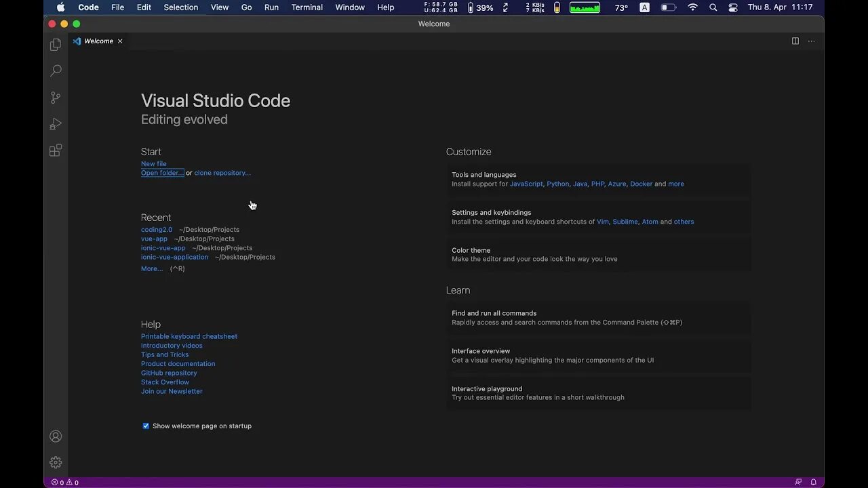This screenshot has height=488, width=868.
Task: Click the keyboard input source icon
Action: (644, 7)
